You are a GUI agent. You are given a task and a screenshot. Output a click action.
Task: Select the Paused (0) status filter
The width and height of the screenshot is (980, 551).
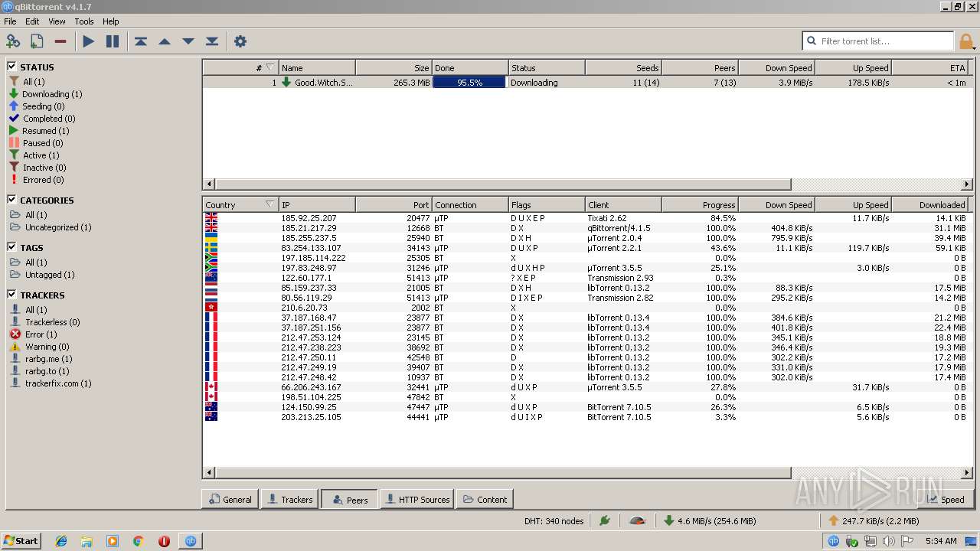pos(36,143)
